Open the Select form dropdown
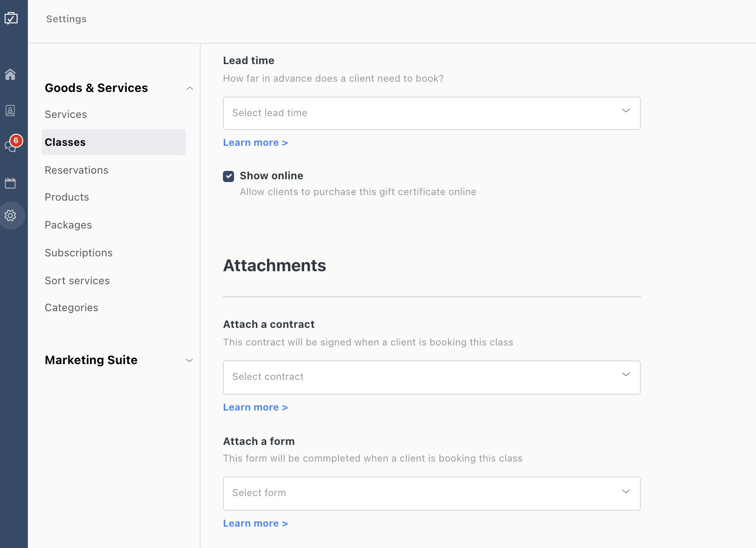This screenshot has width=756, height=548. (432, 494)
